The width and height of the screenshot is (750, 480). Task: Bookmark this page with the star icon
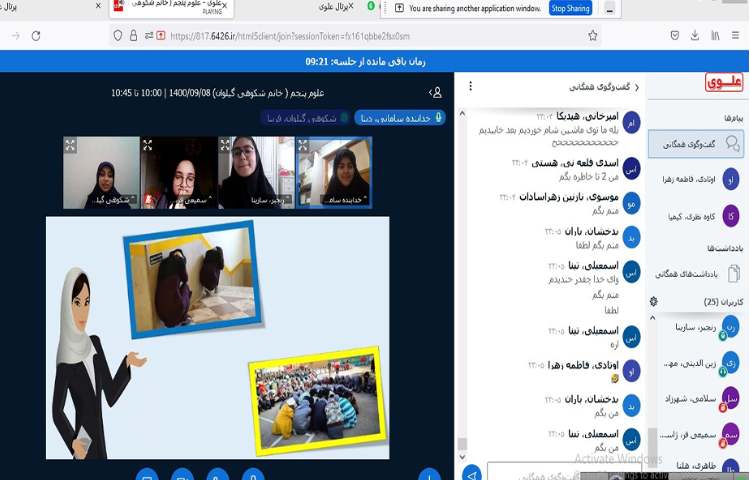pyautogui.click(x=593, y=35)
